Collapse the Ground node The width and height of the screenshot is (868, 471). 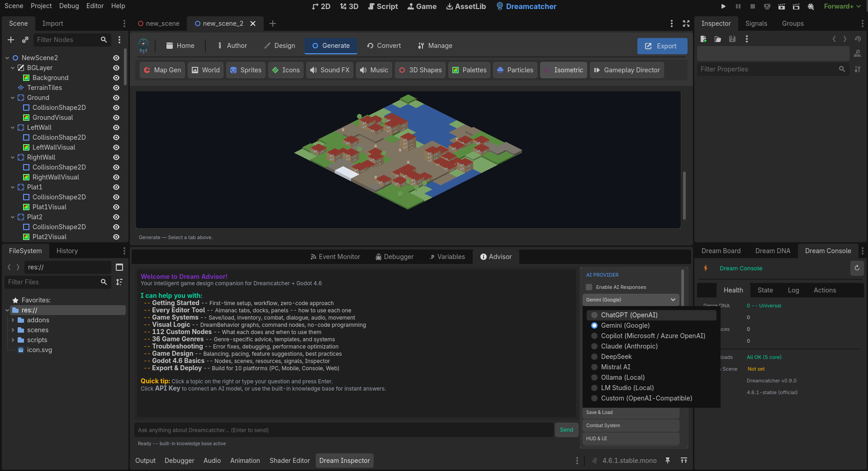13,98
